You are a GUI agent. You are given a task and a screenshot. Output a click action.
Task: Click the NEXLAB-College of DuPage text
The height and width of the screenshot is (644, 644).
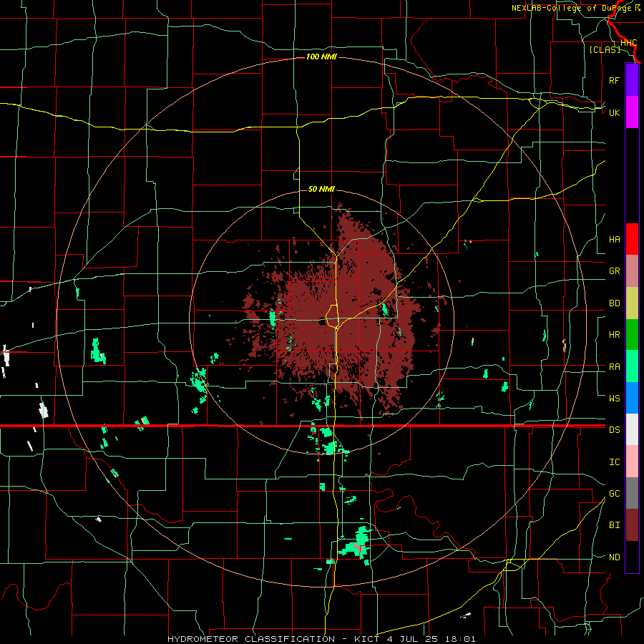point(572,8)
